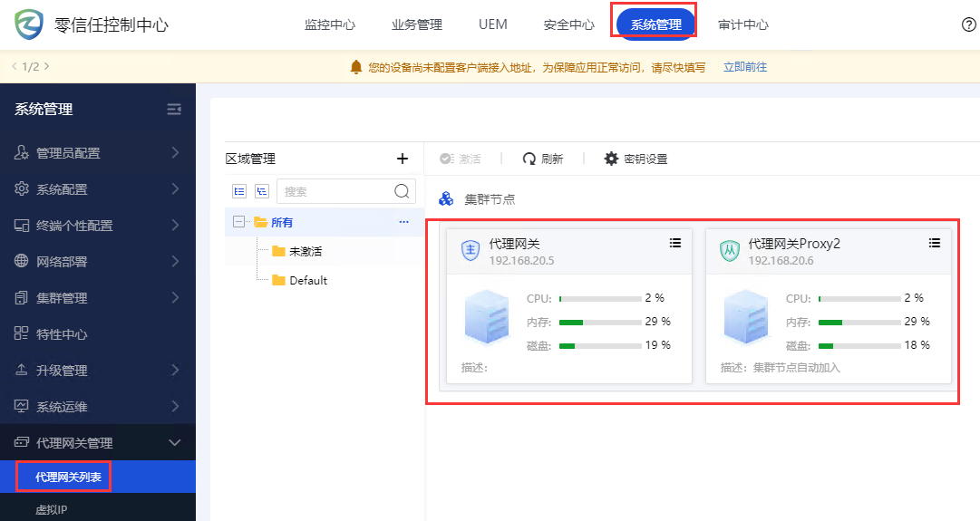Click the 升级管理 upload icon

(21, 370)
